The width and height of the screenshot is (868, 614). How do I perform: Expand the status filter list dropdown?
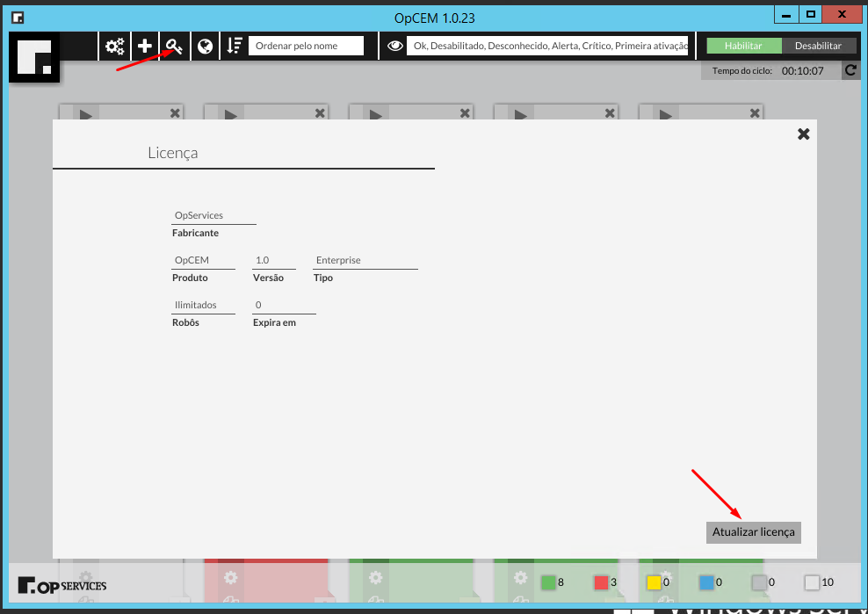tap(546, 46)
